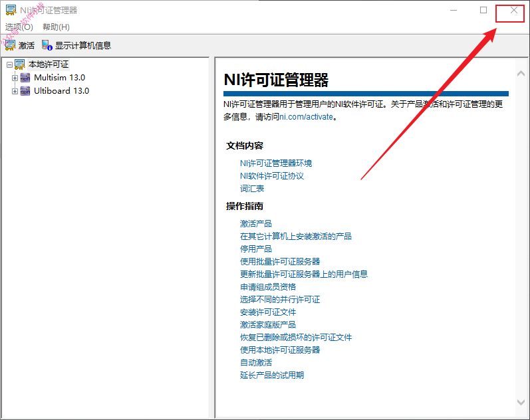The width and height of the screenshot is (530, 420).
Task: Open the 激活家庭版产品 link
Action: click(268, 325)
